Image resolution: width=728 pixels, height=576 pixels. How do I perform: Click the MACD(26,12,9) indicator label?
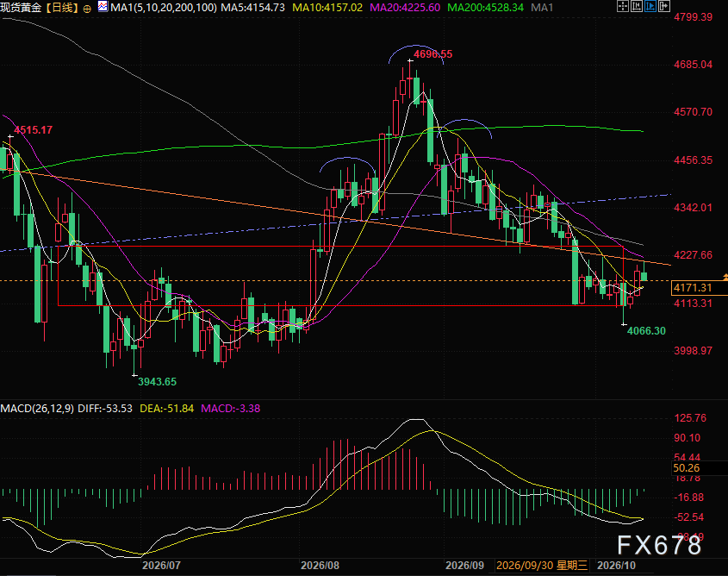click(37, 409)
